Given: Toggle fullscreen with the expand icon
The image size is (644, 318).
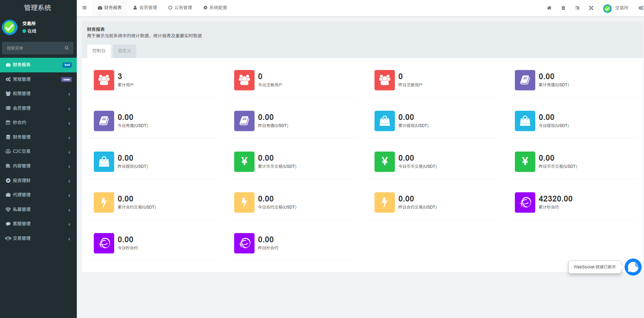Looking at the screenshot, I should point(591,8).
